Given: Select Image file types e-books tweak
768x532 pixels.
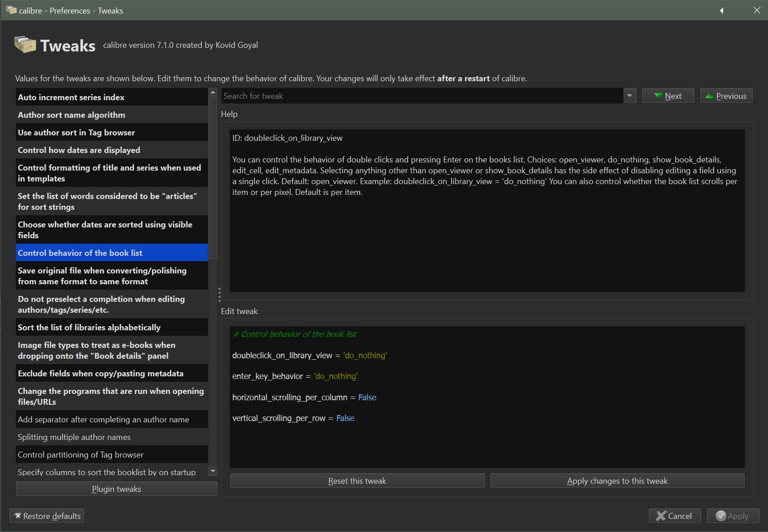Looking at the screenshot, I should (x=112, y=350).
